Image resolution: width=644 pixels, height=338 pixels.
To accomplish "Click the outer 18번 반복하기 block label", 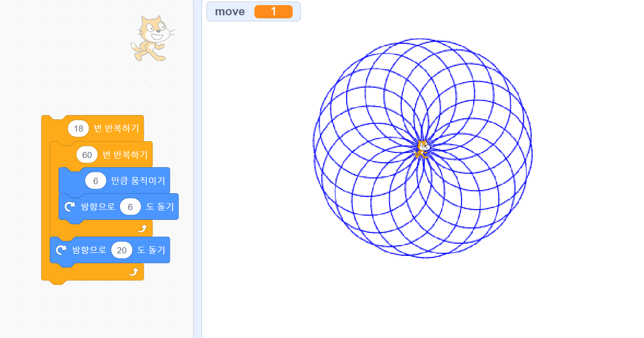I will pos(116,128).
